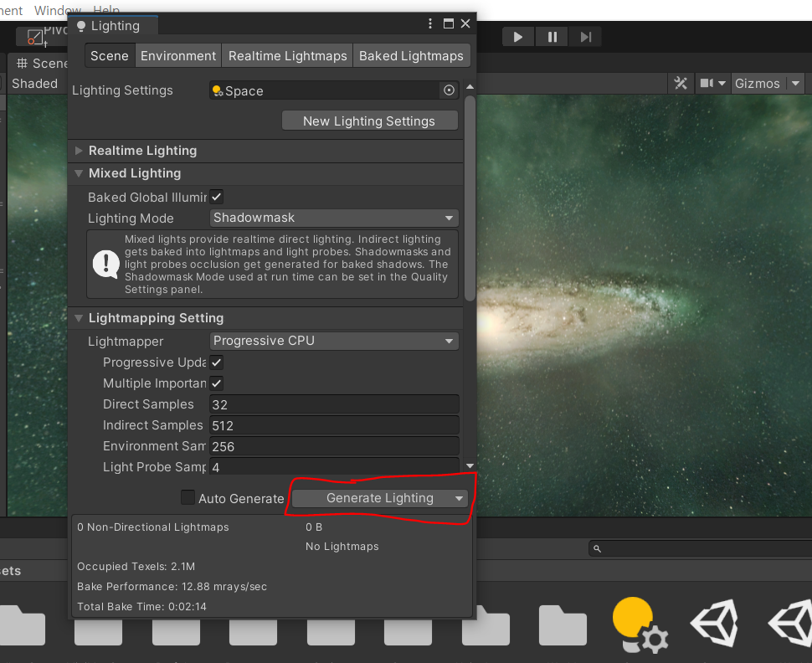The image size is (812, 663).
Task: Click the 'Bake Performance: 12.88 mrays/sec' text
Action: pos(172,586)
